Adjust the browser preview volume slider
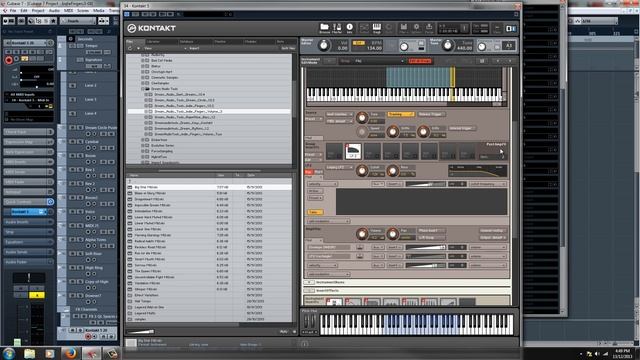Viewport: 640px width, 360px height. tap(141, 332)
